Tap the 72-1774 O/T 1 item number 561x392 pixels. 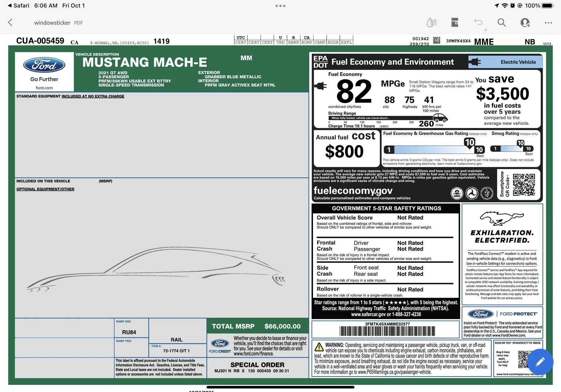pos(176,351)
